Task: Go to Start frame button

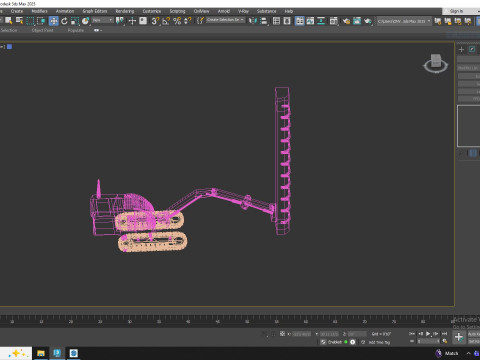Action: pyautogui.click(x=412, y=334)
